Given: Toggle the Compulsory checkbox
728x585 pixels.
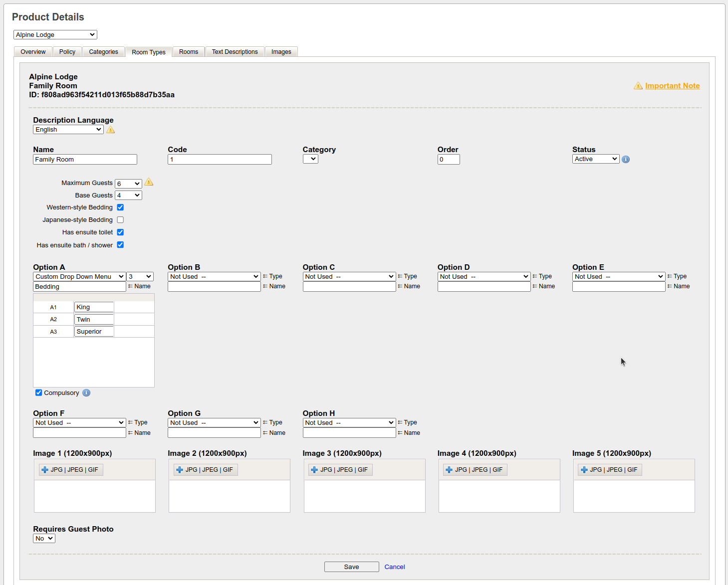Looking at the screenshot, I should pyautogui.click(x=39, y=393).
